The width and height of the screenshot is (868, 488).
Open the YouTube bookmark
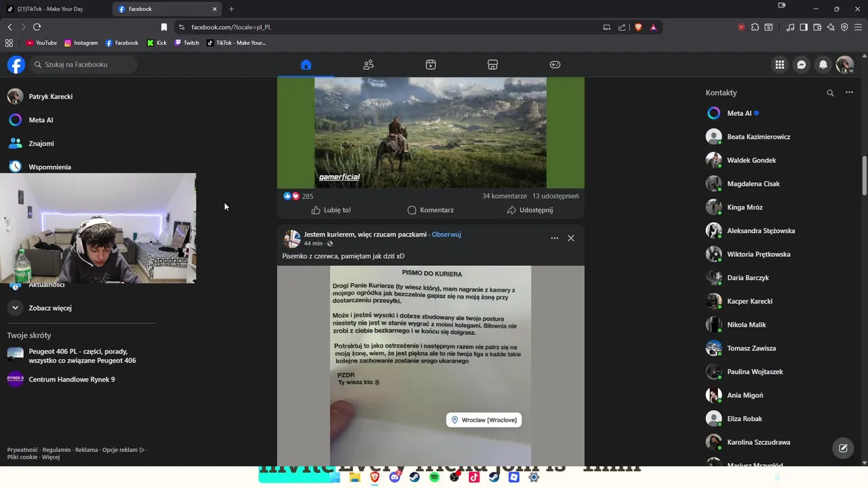point(41,43)
